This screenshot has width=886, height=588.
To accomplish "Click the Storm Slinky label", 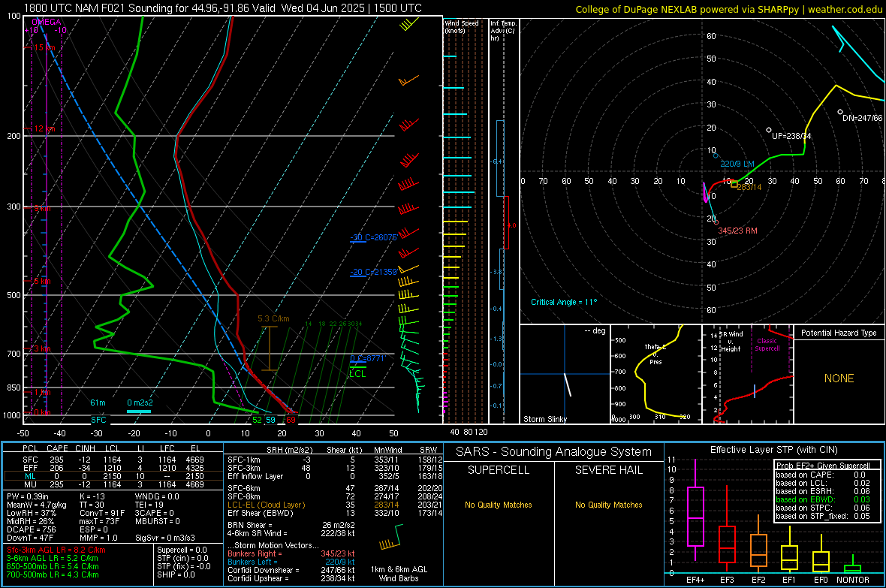I will click(x=544, y=419).
